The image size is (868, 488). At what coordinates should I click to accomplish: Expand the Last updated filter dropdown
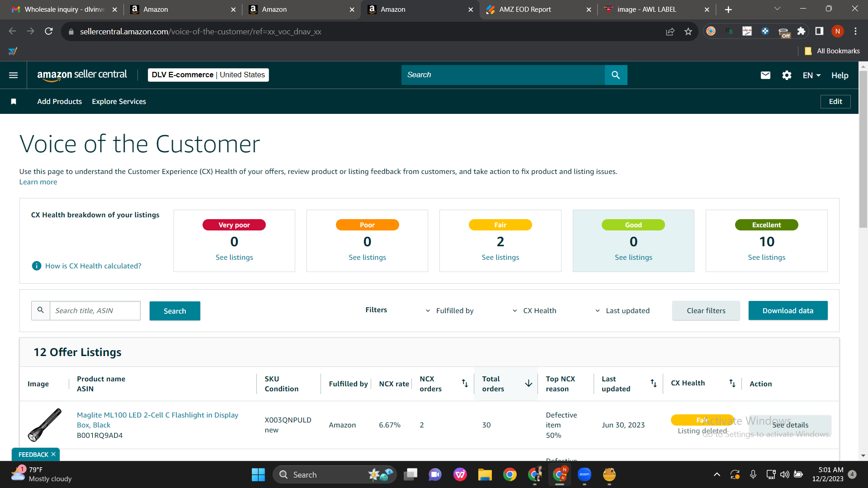pos(622,311)
